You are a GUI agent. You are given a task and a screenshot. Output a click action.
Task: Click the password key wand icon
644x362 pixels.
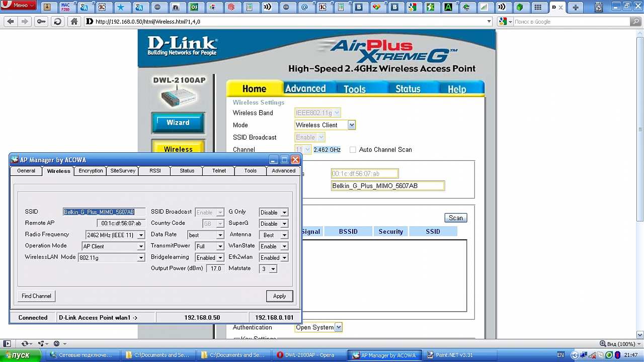coord(41,22)
